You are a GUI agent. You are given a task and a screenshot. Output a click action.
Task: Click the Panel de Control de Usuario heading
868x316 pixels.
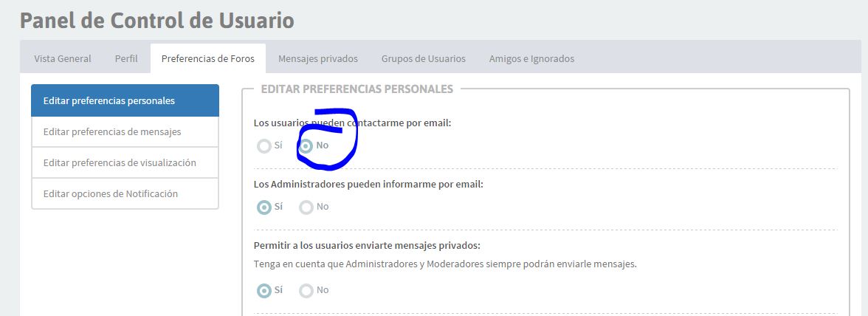[x=156, y=21]
